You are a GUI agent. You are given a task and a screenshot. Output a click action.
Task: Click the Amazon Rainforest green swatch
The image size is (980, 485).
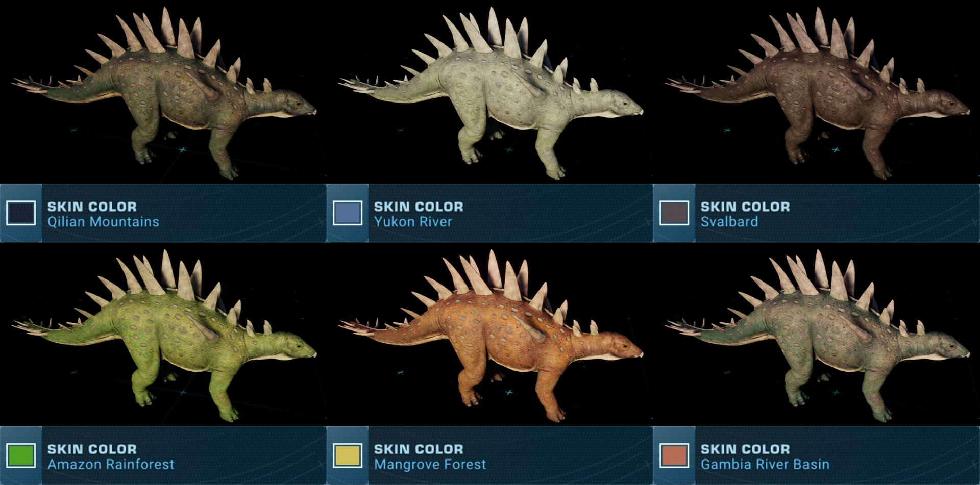coord(21,455)
